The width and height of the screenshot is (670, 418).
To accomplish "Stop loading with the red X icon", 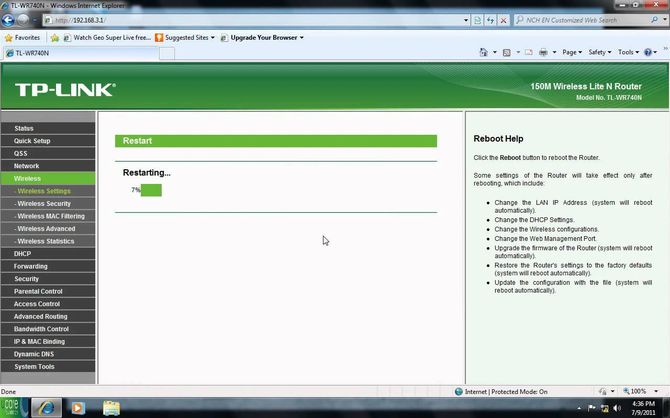I will click(x=504, y=20).
